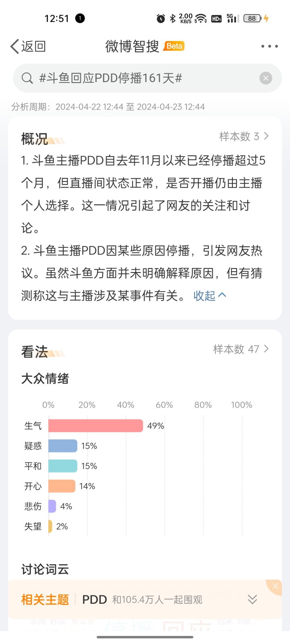Tap the Wi-Fi status icon
Screen dimensions: 290x644
[x=201, y=19]
